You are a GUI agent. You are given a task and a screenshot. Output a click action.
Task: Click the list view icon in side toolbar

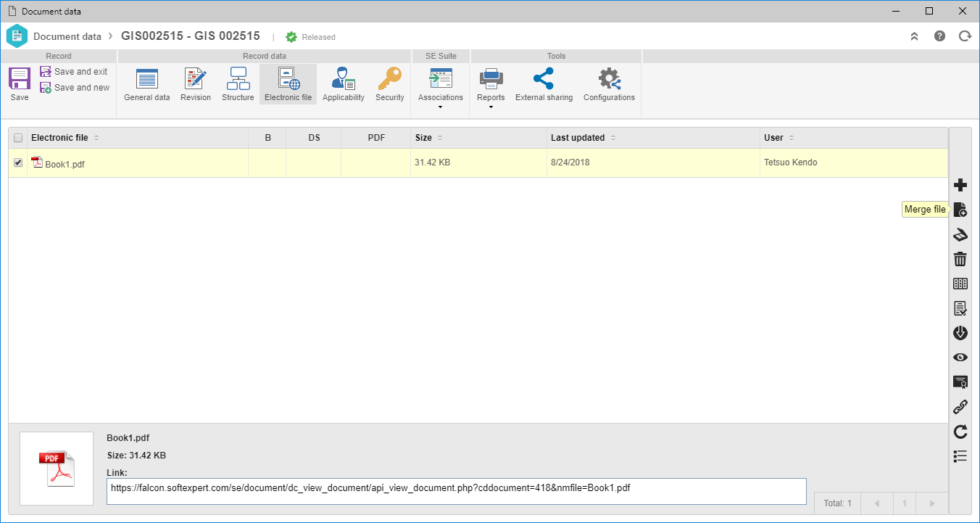tap(960, 456)
